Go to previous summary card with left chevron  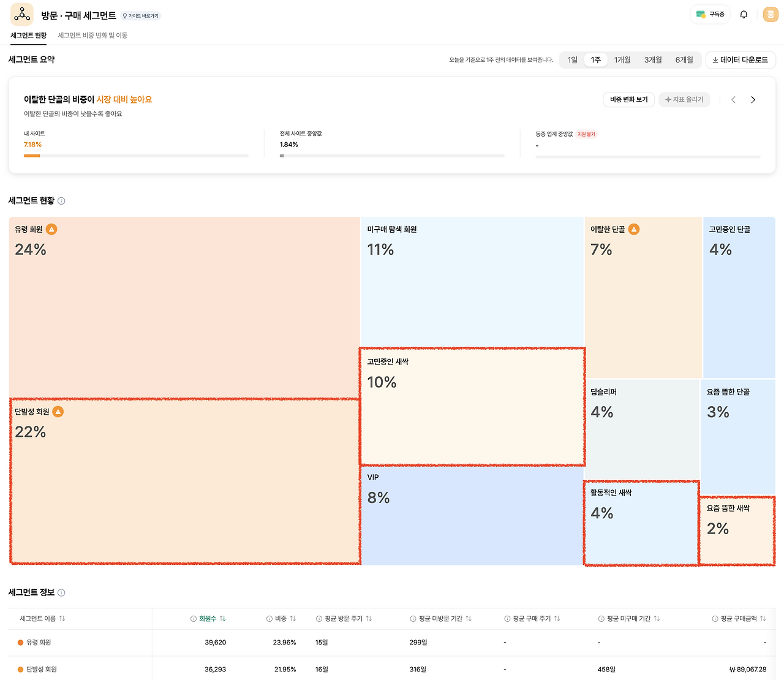click(733, 100)
